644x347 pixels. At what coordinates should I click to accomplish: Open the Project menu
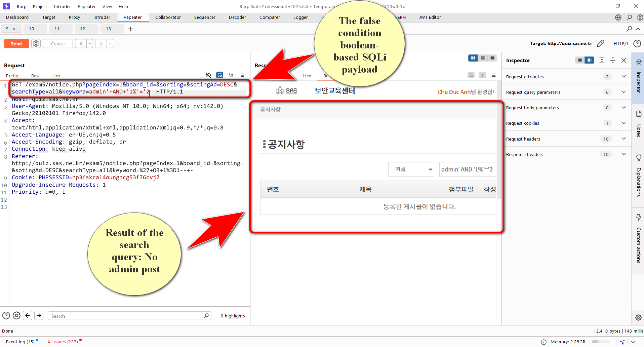[x=40, y=6]
